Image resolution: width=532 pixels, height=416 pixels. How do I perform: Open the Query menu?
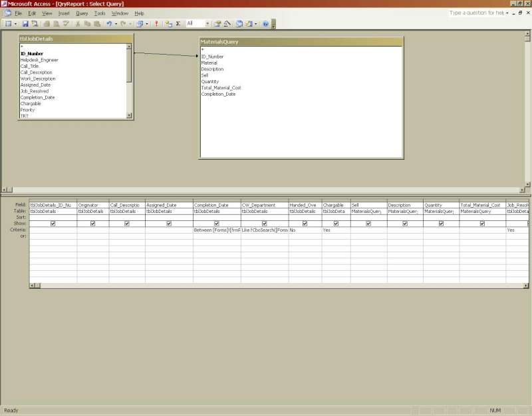(82, 13)
